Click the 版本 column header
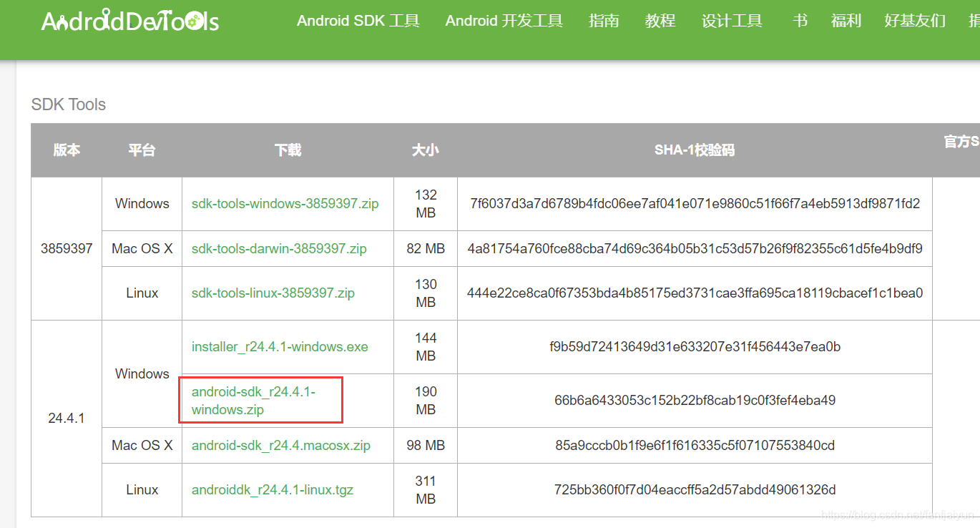Viewport: 980px width, 528px height. [x=67, y=150]
